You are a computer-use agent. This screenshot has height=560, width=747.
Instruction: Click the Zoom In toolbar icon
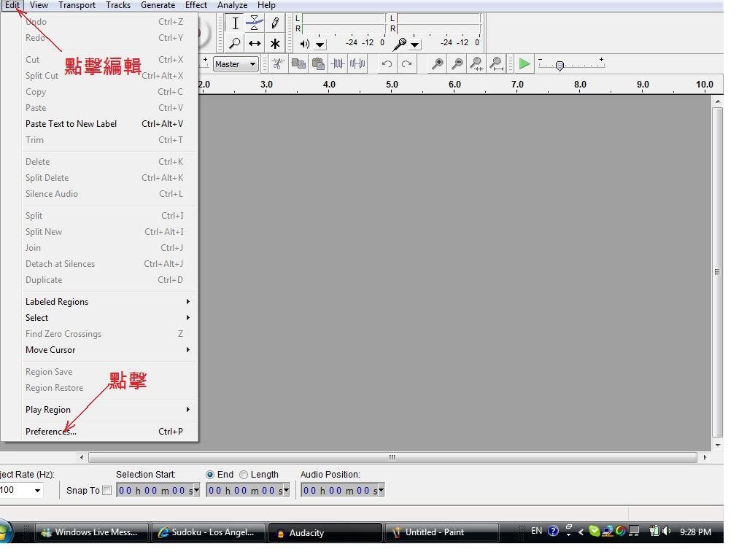(x=437, y=64)
